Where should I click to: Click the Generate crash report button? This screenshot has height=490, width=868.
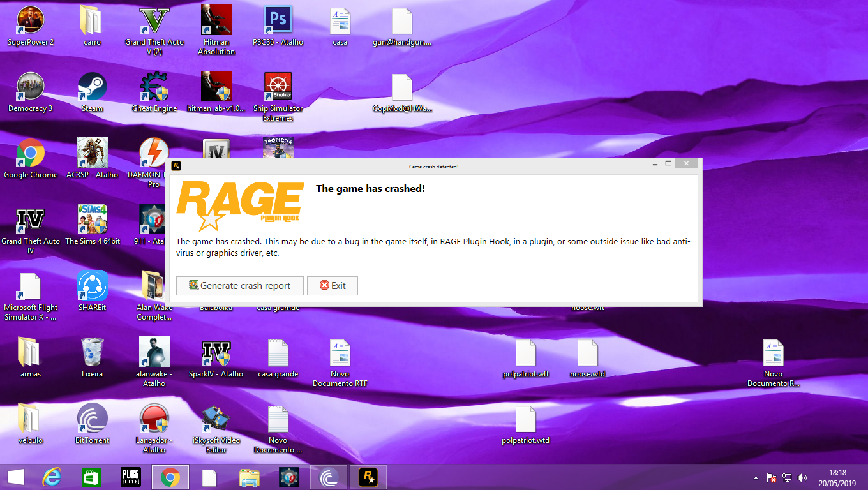point(239,286)
